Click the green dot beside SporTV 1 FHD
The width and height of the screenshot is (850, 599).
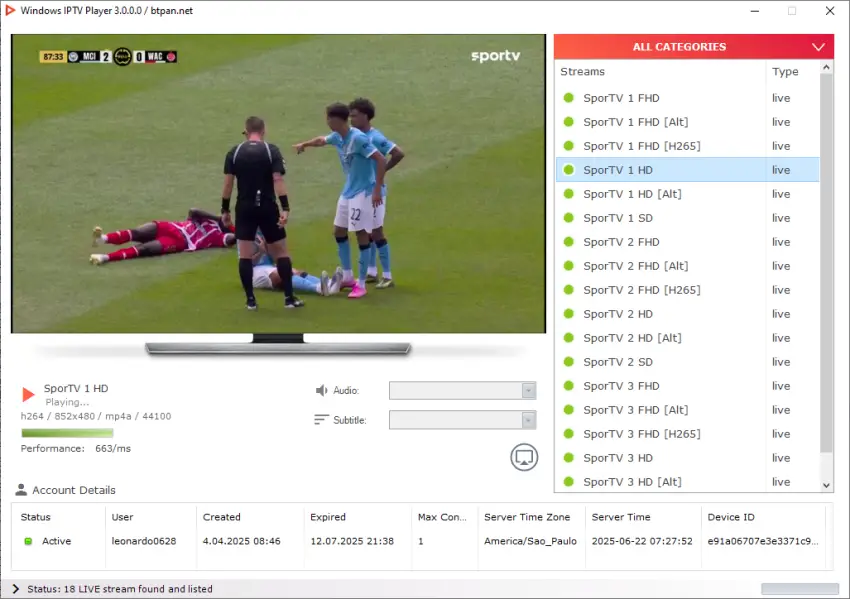[569, 98]
